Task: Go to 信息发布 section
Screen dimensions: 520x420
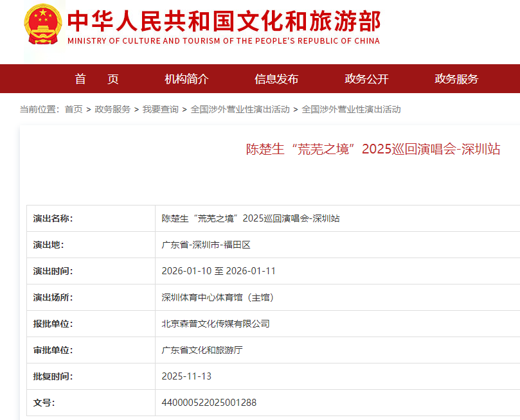Action: click(276, 79)
